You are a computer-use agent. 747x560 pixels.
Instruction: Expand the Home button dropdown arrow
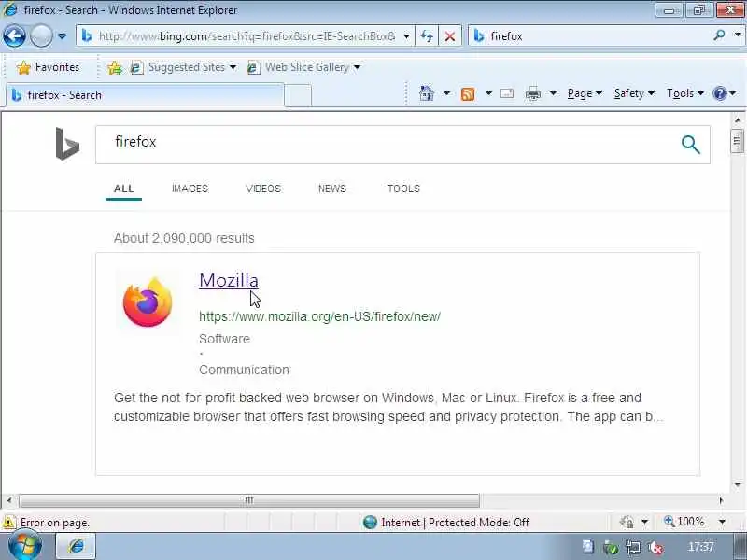pyautogui.click(x=447, y=93)
